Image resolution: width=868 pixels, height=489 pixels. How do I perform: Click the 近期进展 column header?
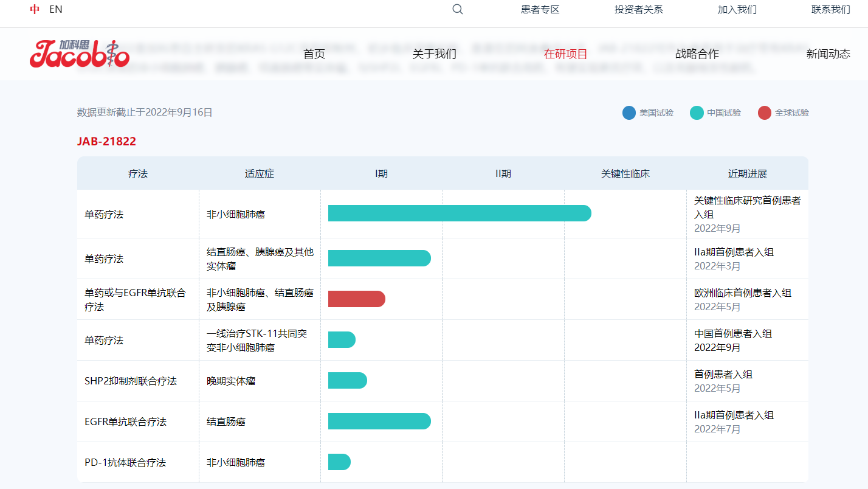tap(748, 174)
